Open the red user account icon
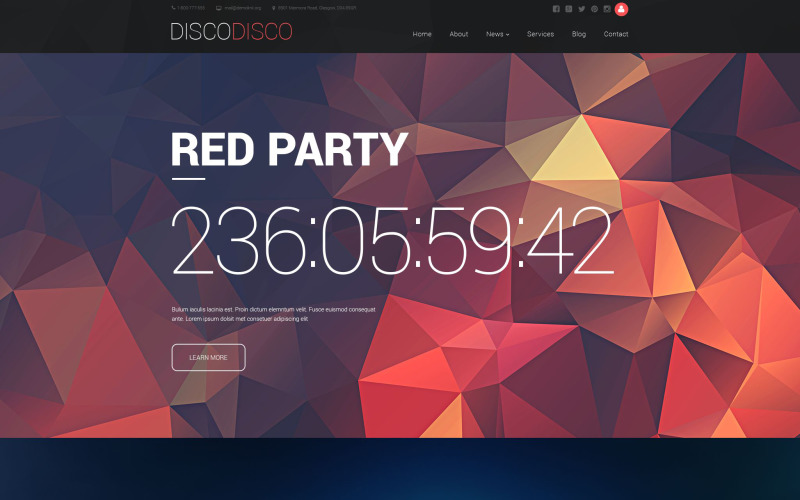This screenshot has height=500, width=800. (621, 9)
